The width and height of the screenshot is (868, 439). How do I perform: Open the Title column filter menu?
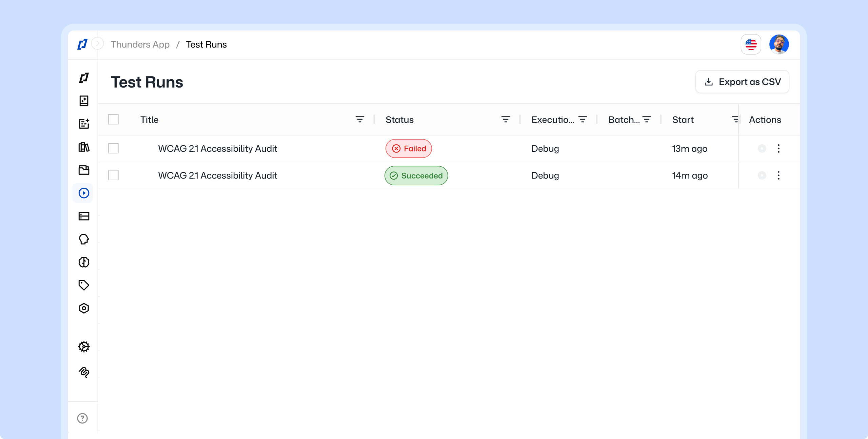[x=360, y=120]
